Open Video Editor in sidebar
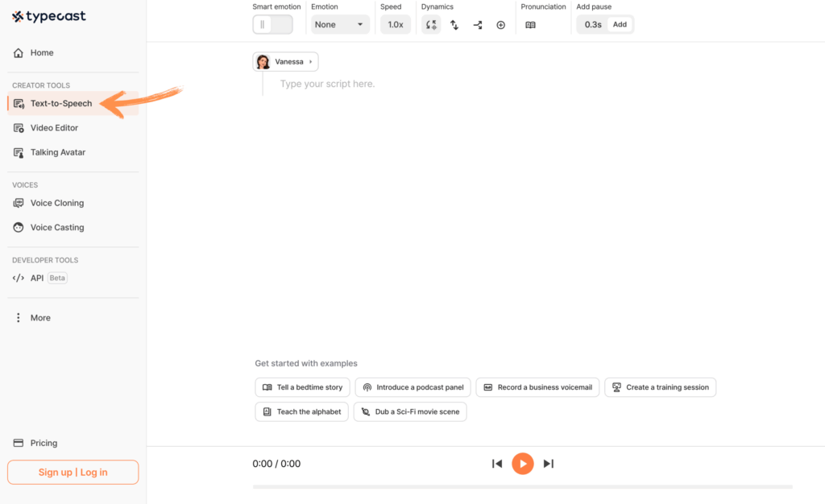The width and height of the screenshot is (825, 504). coord(54,128)
